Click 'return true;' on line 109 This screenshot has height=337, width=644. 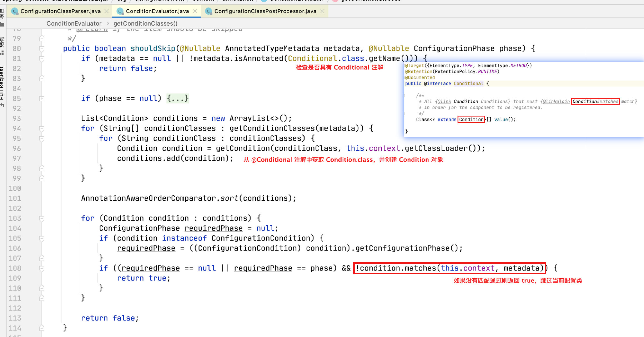144,278
